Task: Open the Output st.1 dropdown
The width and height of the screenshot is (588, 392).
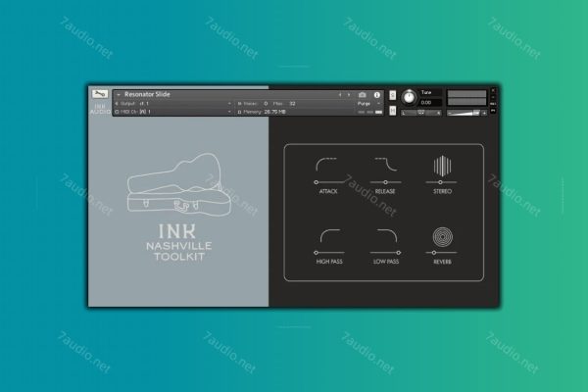Action: [173, 104]
